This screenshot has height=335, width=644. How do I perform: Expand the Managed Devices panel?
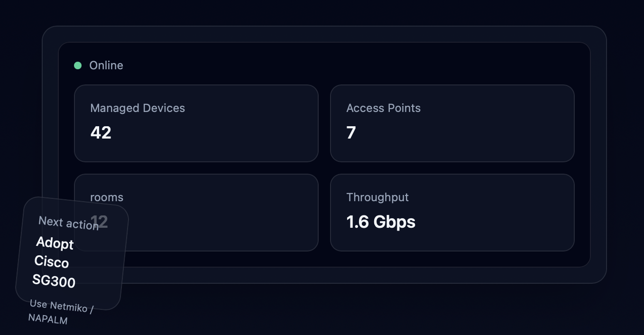point(196,123)
